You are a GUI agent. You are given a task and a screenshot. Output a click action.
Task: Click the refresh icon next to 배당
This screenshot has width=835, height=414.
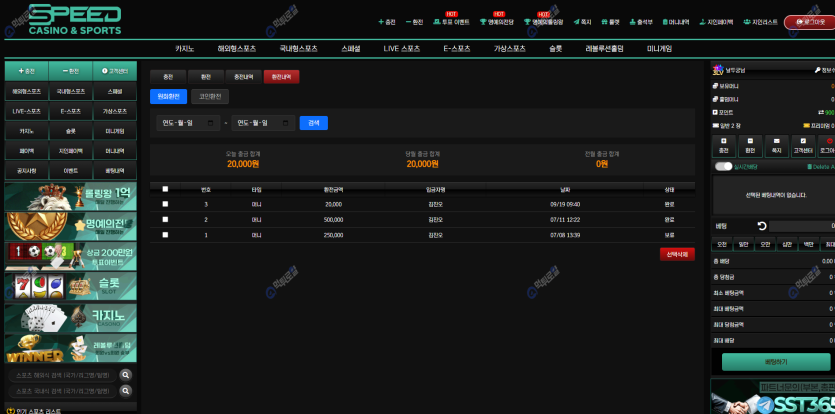point(762,226)
